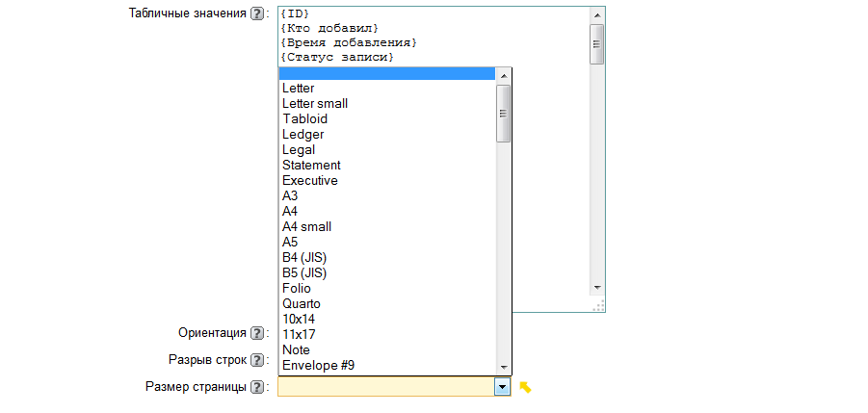Click help icon next to Разрыв строк
This screenshot has width=868, height=413.
click(256, 360)
